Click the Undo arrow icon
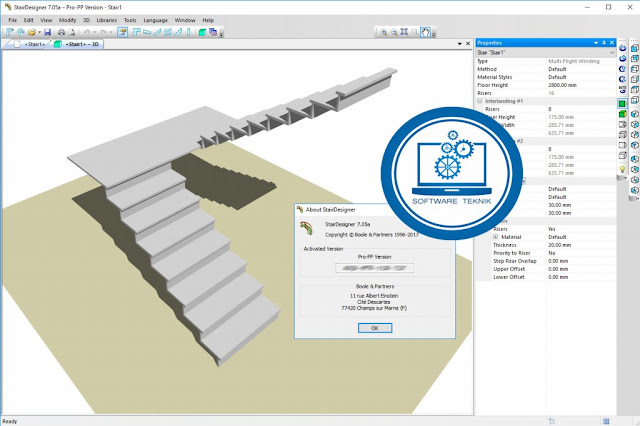 pyautogui.click(x=87, y=32)
